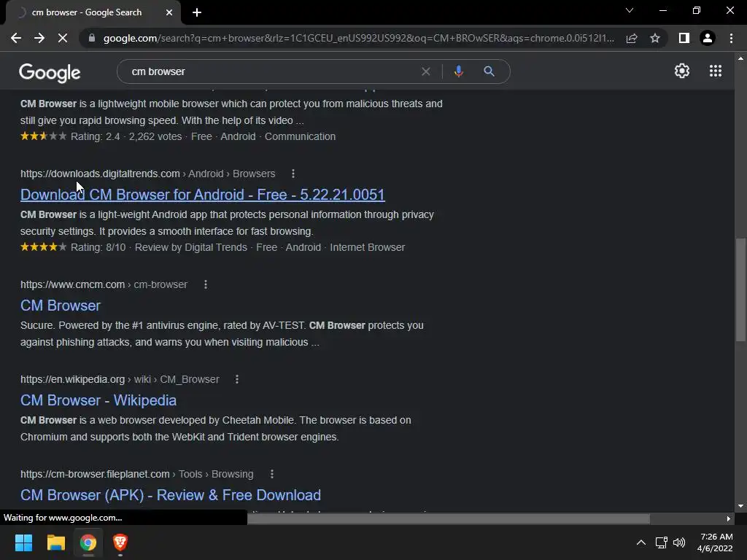Open volume control in the system tray

[679, 542]
